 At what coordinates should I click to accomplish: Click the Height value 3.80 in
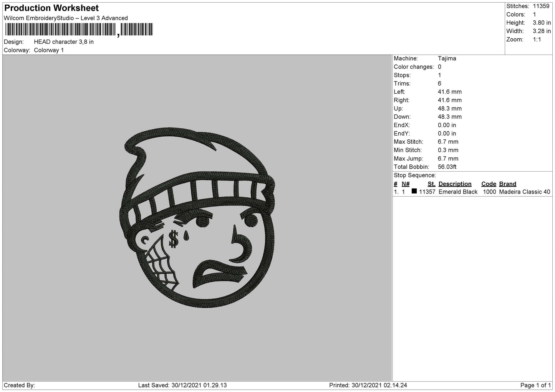pyautogui.click(x=542, y=23)
